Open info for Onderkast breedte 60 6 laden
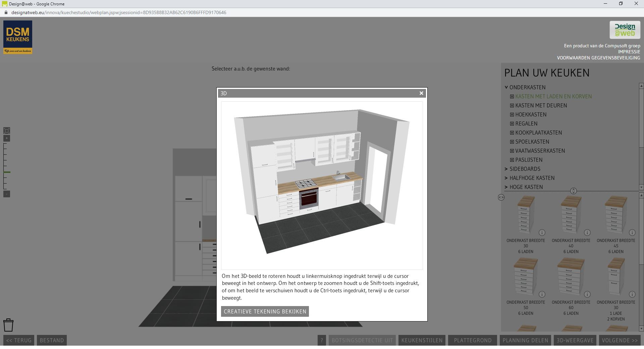Viewport: 644px width, 349px height. pos(587,294)
